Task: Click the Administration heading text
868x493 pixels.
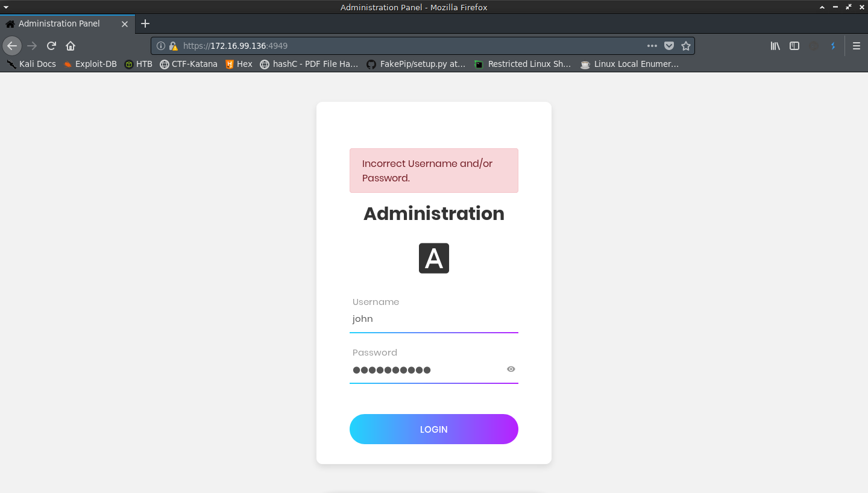Action: tap(434, 213)
